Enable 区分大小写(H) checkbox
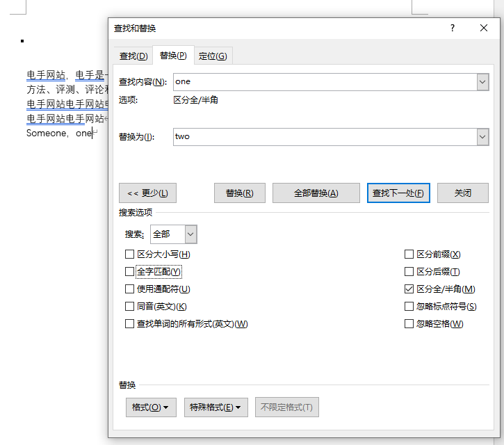The width and height of the screenshot is (504, 445). coord(129,254)
